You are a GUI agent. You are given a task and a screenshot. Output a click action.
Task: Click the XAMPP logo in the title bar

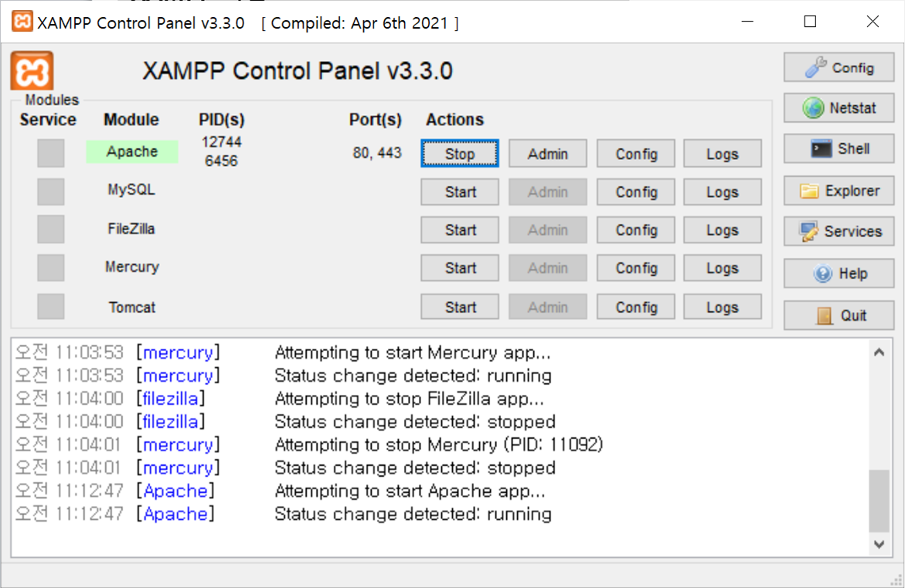coord(22,22)
